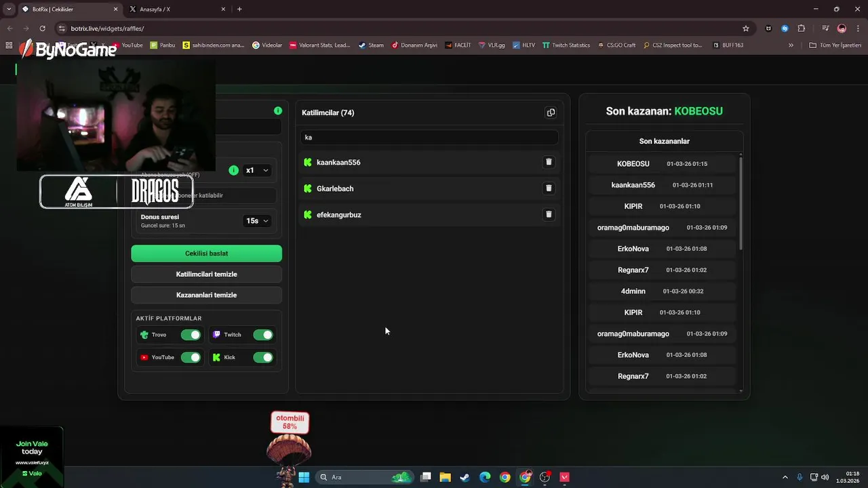Expand the tab search chevron in Chrome
The width and height of the screenshot is (868, 488).
point(9,9)
